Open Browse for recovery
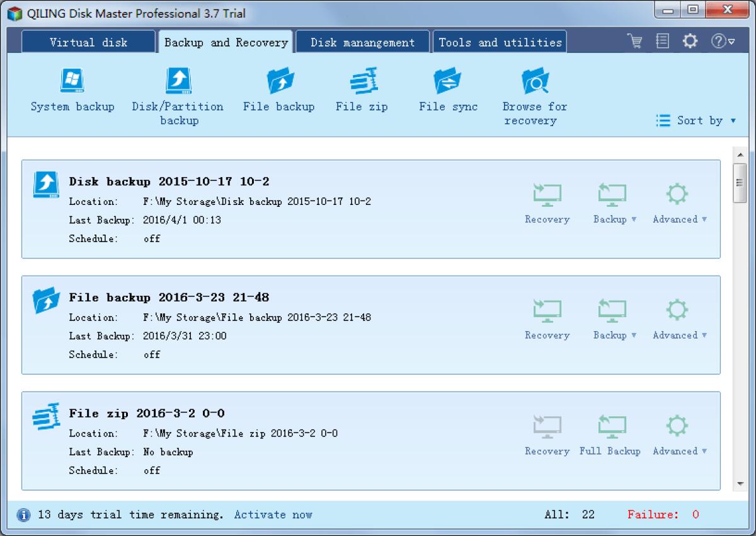The width and height of the screenshot is (756, 536). click(x=534, y=89)
